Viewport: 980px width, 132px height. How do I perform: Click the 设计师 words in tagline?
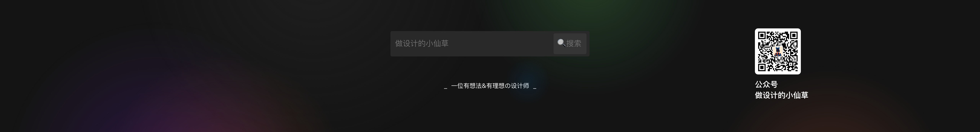tap(519, 86)
